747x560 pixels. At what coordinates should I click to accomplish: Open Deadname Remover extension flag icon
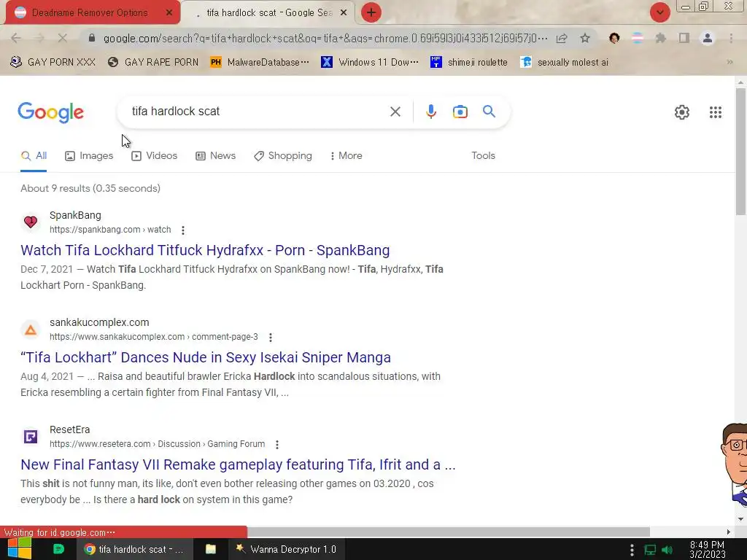[638, 38]
